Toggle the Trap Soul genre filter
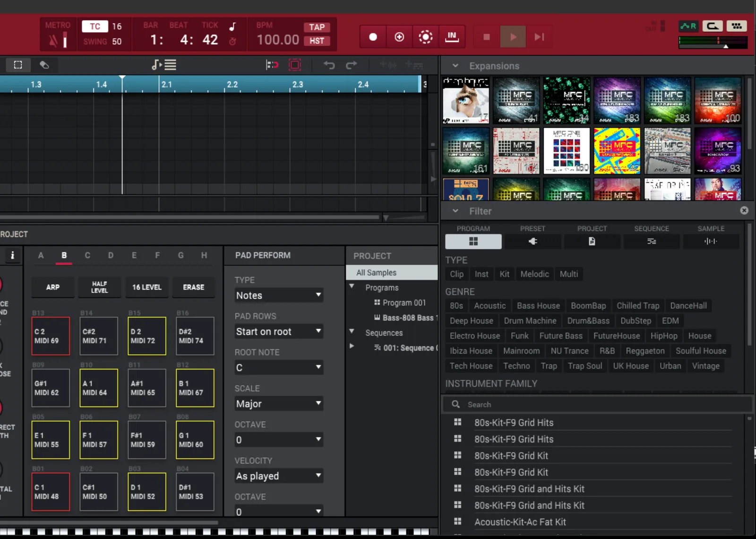Image resolution: width=756 pixels, height=539 pixels. (585, 366)
